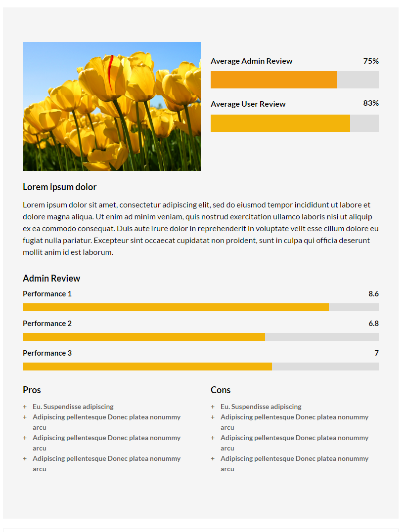406x532 pixels.
Task: Click the Performance 3 rating bar
Action: 201,367
